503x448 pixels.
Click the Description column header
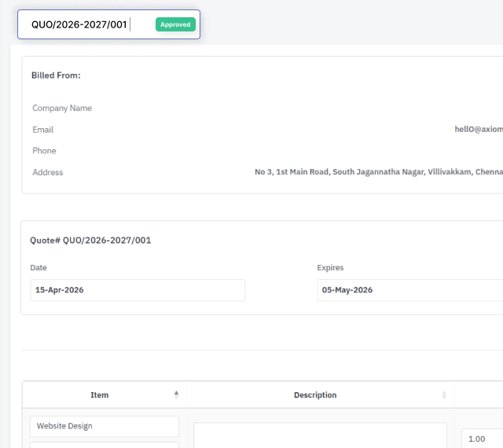tap(320, 395)
